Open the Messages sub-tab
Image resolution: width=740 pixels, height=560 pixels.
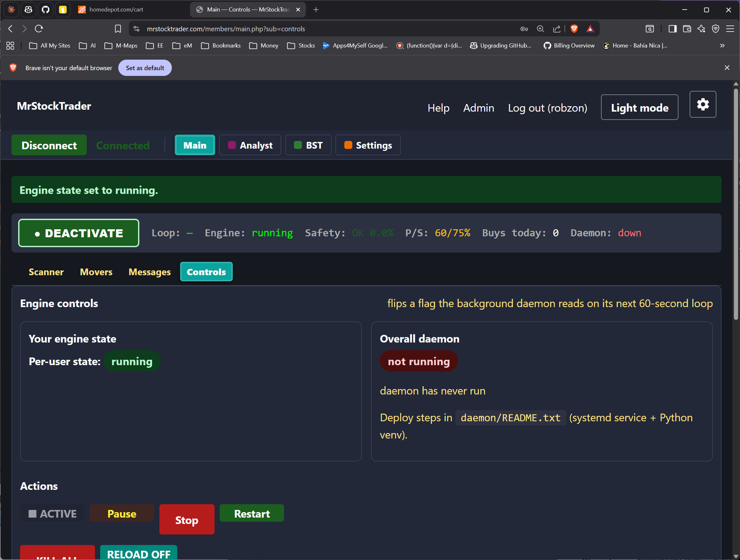pos(150,272)
